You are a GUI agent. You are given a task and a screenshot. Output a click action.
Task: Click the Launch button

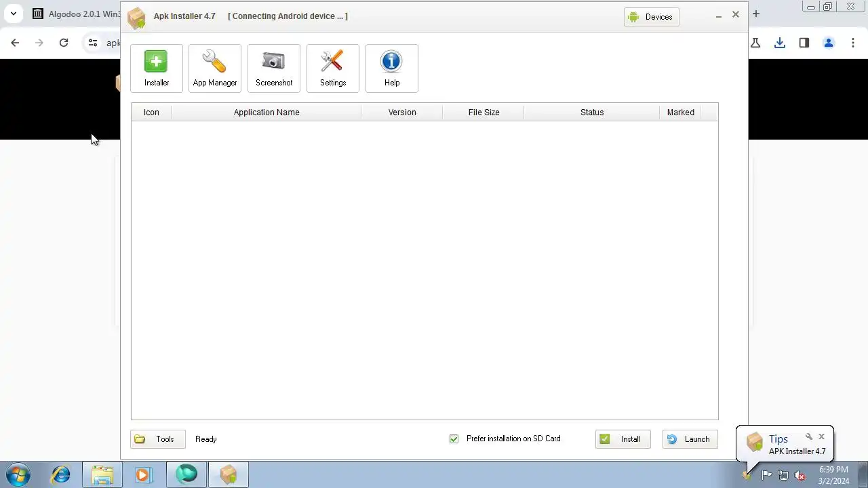[690, 439]
